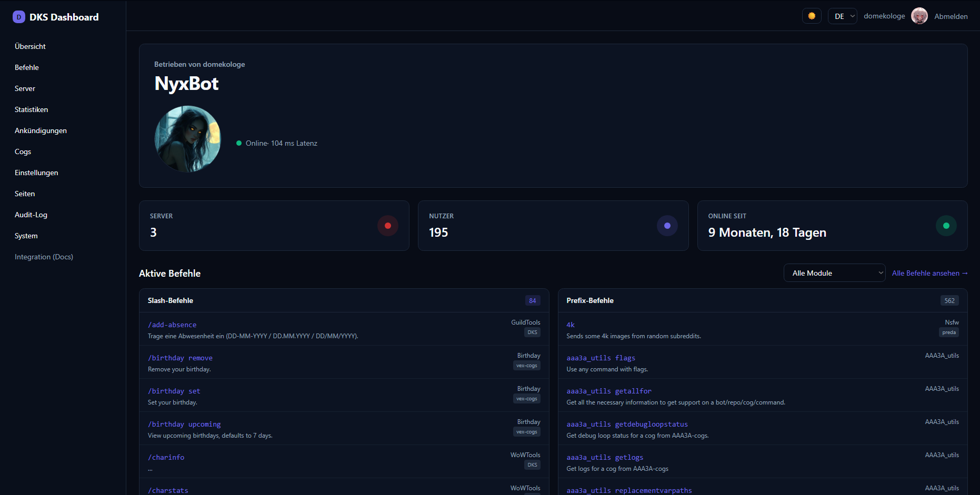Select System in the sidebar
The image size is (980, 495).
26,236
